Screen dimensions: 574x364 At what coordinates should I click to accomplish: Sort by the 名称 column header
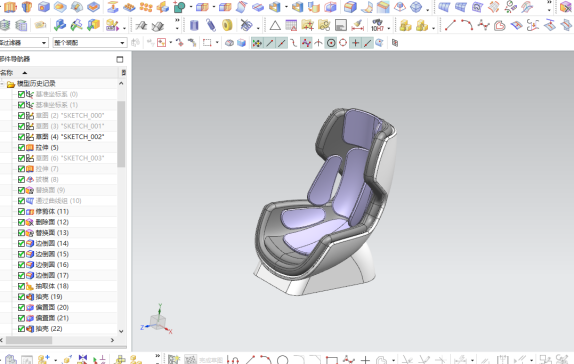point(7,73)
